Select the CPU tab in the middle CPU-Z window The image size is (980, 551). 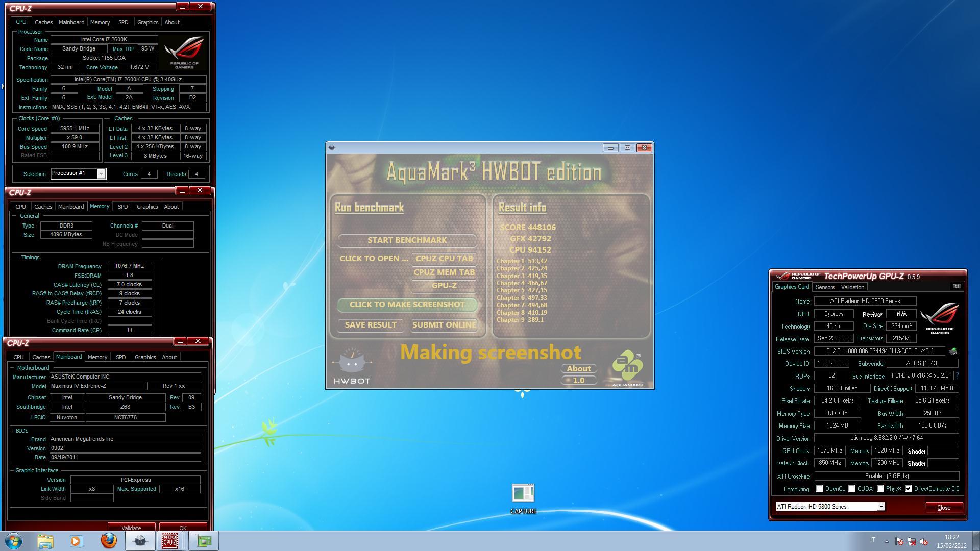coord(20,207)
